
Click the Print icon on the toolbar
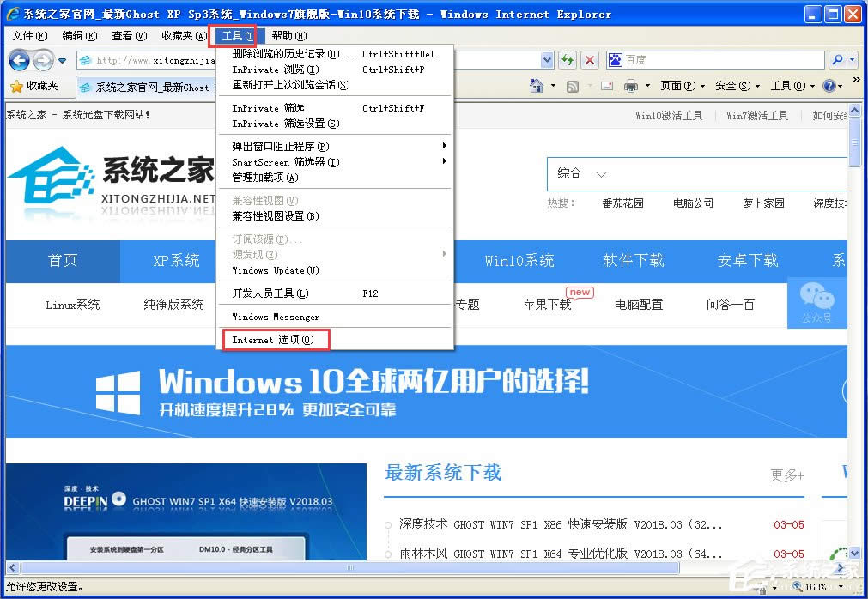[629, 87]
